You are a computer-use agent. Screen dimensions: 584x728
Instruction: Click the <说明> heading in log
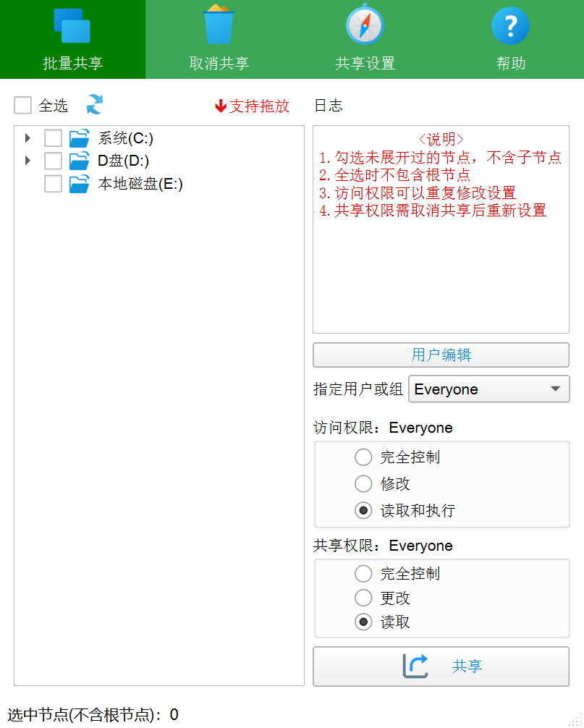(441, 139)
